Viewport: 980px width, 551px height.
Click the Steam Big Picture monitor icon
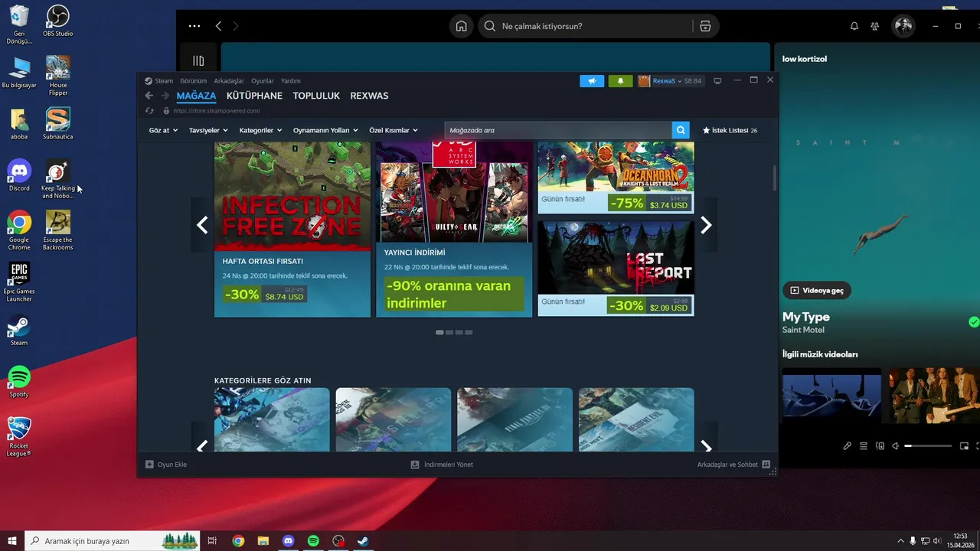pos(717,81)
